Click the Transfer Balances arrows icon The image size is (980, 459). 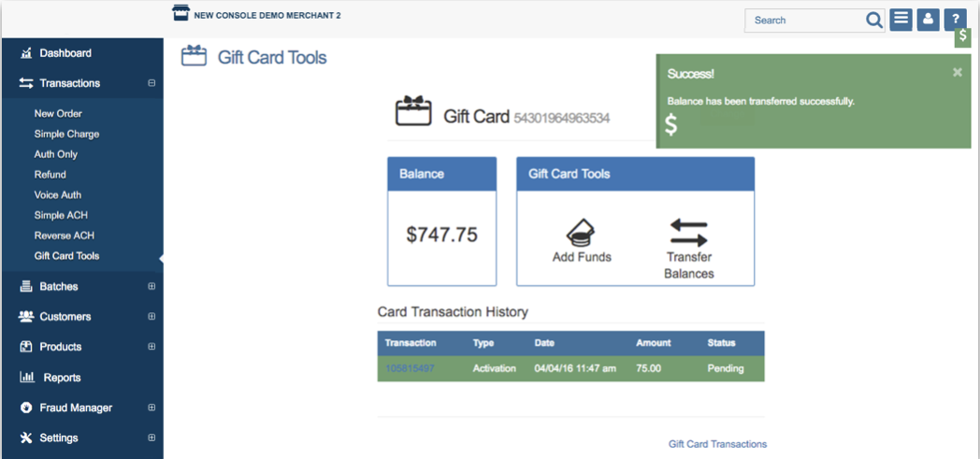pos(688,233)
